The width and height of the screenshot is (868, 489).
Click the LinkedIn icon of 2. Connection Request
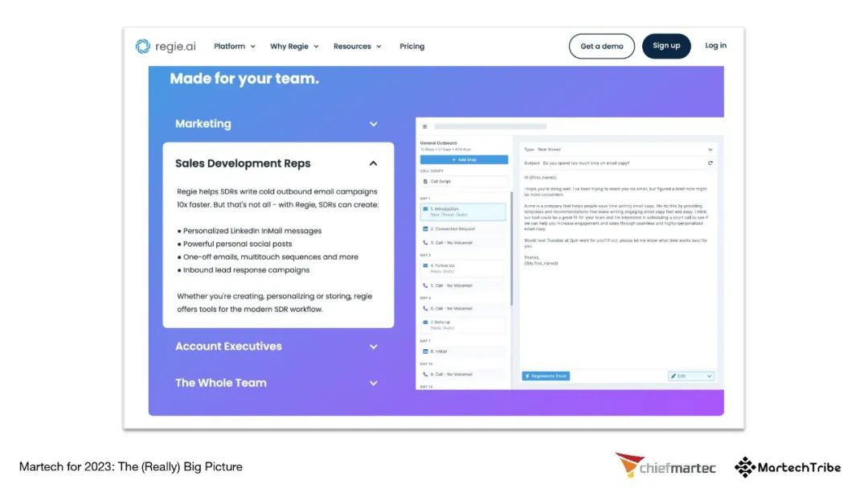[x=425, y=228]
